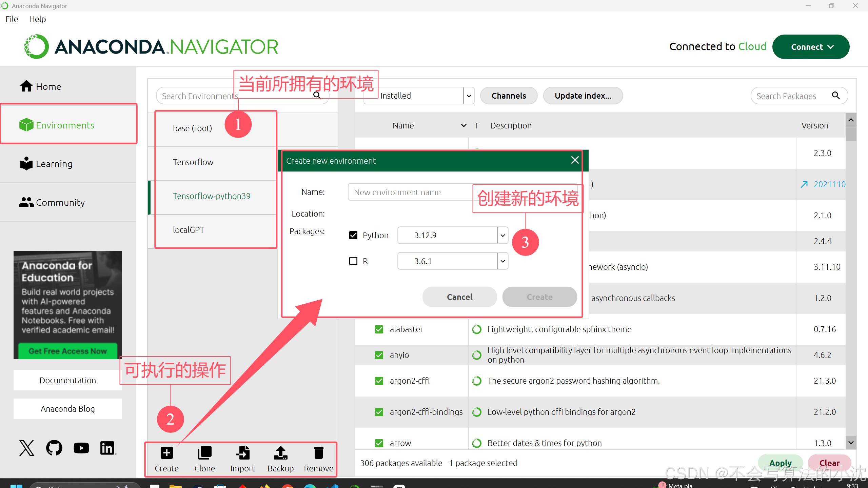Open the GitHub icon link
Viewport: 868px width, 488px height.
click(54, 448)
